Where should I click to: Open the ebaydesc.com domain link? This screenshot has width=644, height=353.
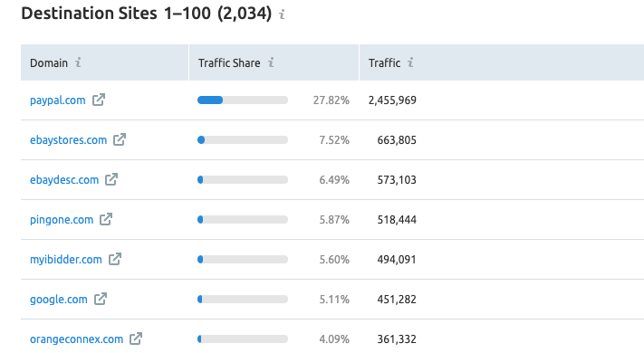click(64, 180)
